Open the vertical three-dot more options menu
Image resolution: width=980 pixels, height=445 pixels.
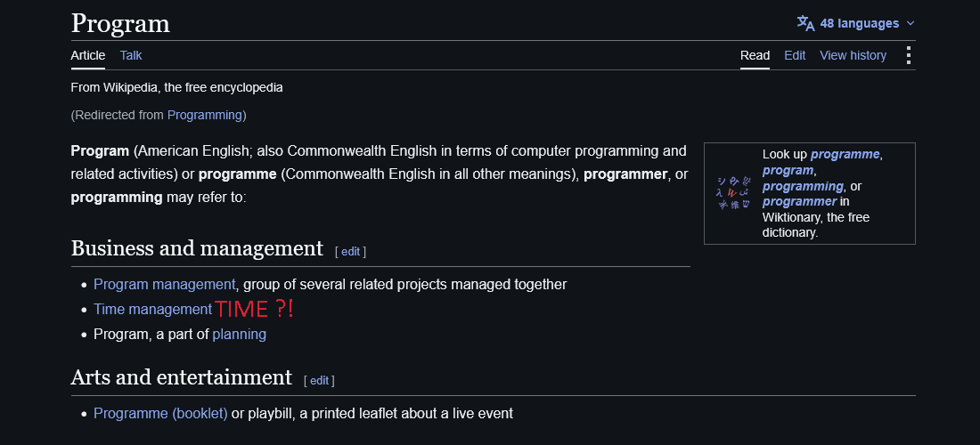909,55
